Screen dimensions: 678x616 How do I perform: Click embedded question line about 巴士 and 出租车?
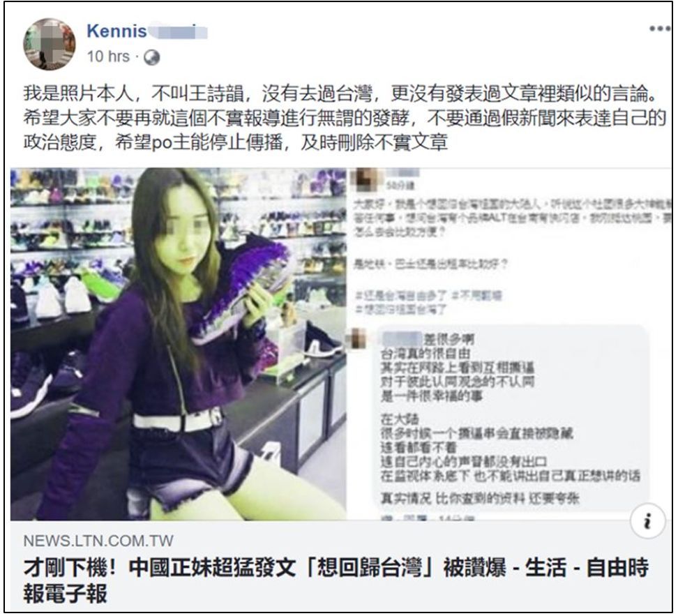[x=430, y=264]
